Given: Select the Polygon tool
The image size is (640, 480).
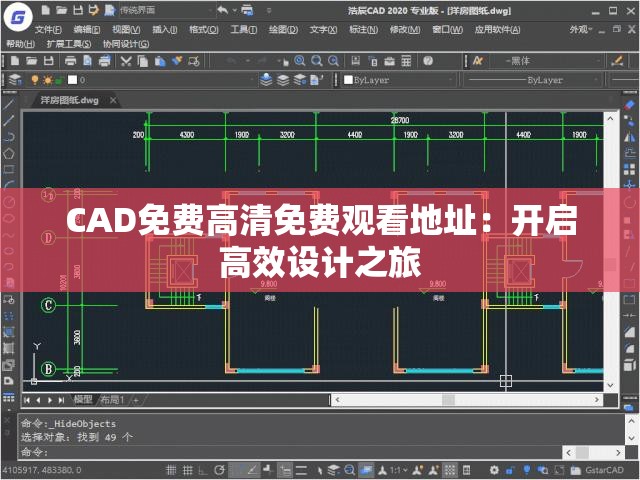Looking at the screenshot, I should (x=9, y=153).
